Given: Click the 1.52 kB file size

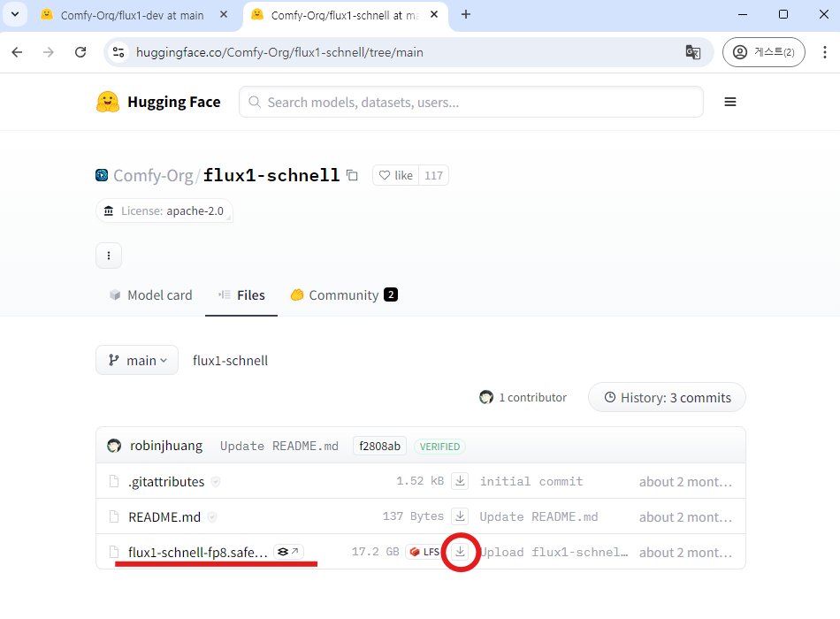Looking at the screenshot, I should pos(420,481).
